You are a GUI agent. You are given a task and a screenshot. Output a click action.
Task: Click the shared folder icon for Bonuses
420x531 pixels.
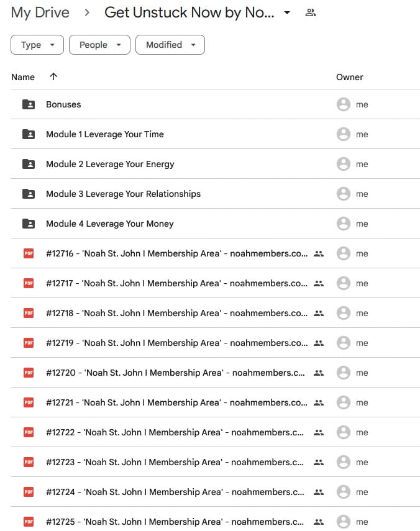click(28, 104)
